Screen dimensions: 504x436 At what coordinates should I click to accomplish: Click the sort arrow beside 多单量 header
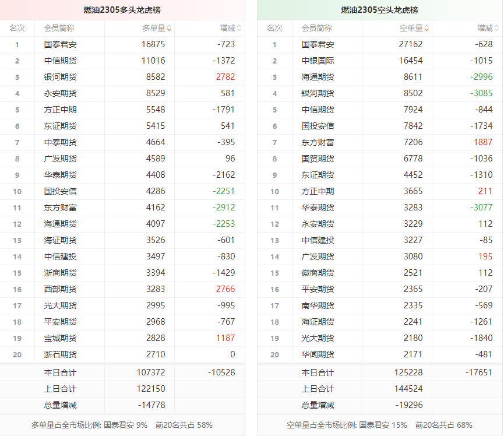coord(169,28)
